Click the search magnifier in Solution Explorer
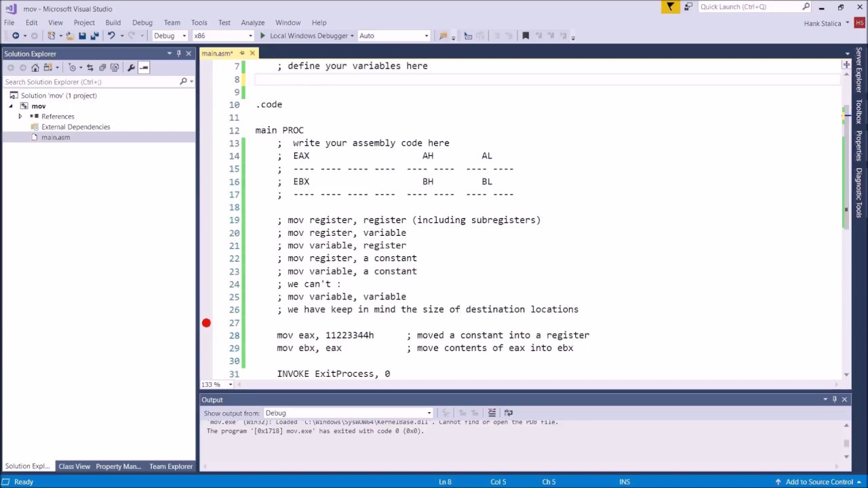The height and width of the screenshot is (488, 868). coord(183,82)
